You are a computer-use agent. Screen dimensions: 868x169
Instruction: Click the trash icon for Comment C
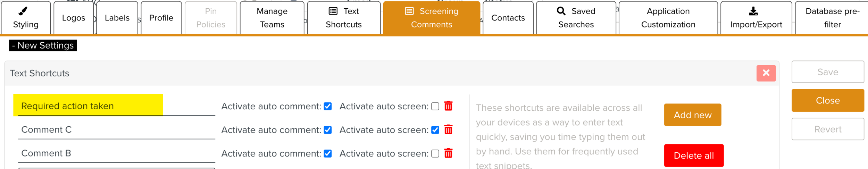click(448, 130)
